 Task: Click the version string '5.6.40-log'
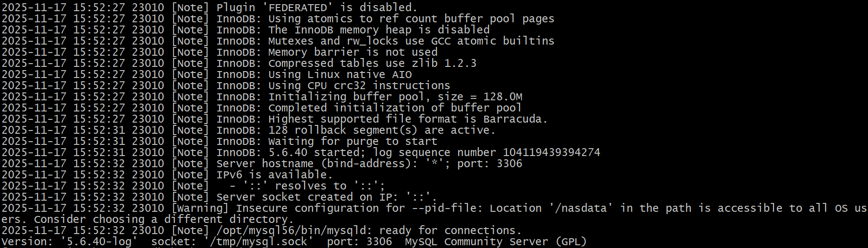(99, 242)
